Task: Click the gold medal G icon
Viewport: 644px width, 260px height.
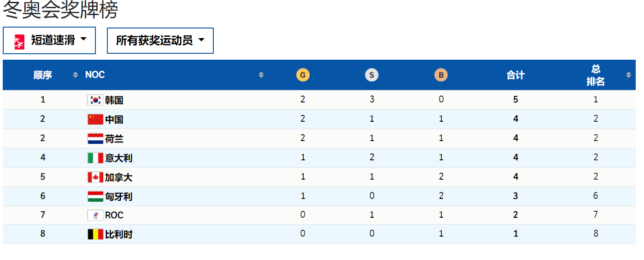Action: point(303,75)
